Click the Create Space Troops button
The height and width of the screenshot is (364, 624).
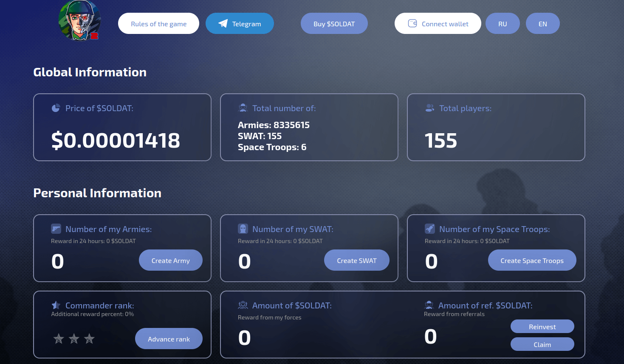point(532,260)
